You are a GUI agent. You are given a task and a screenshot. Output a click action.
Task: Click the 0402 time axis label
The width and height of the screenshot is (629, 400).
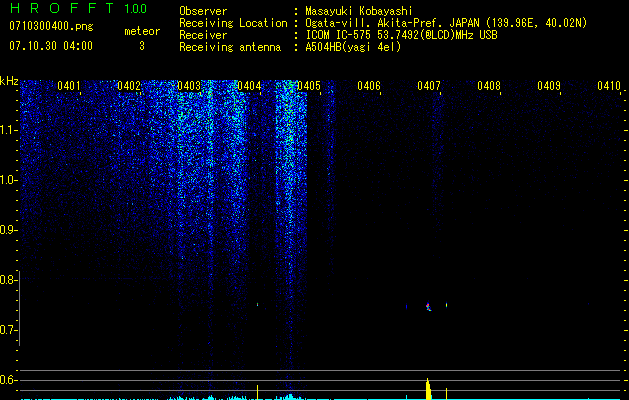tap(129, 86)
